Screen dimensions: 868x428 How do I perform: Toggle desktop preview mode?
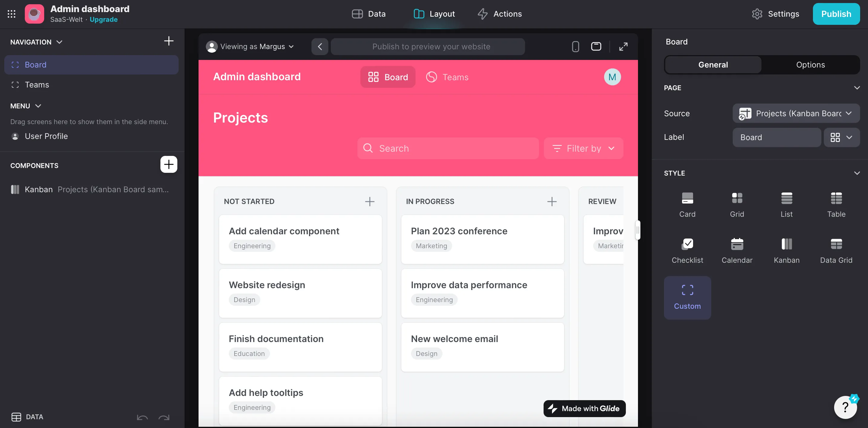coord(596,46)
